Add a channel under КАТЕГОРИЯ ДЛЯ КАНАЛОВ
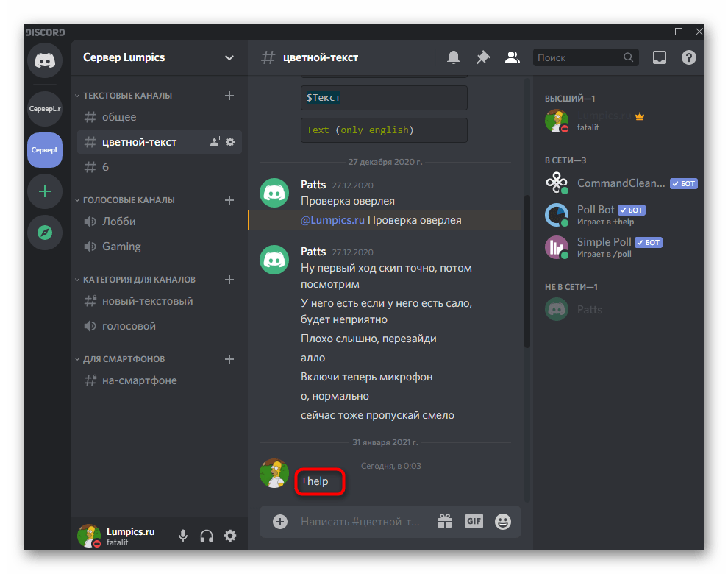 [x=229, y=280]
